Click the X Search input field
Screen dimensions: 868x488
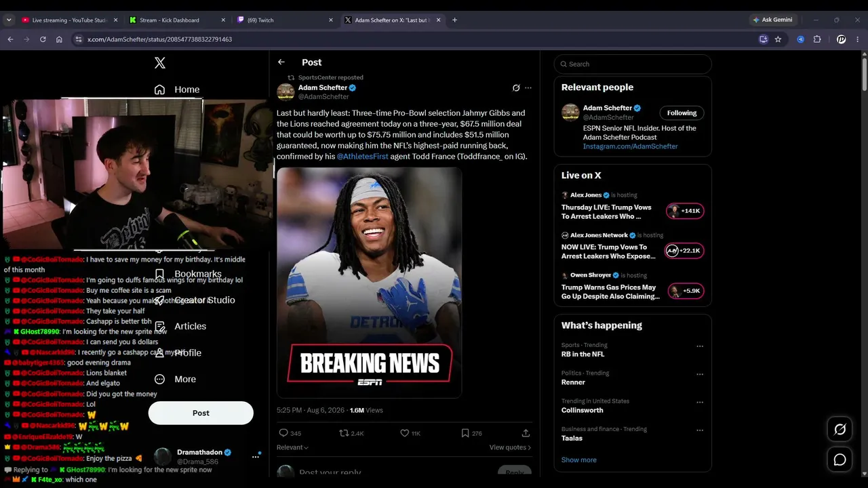pyautogui.click(x=633, y=64)
